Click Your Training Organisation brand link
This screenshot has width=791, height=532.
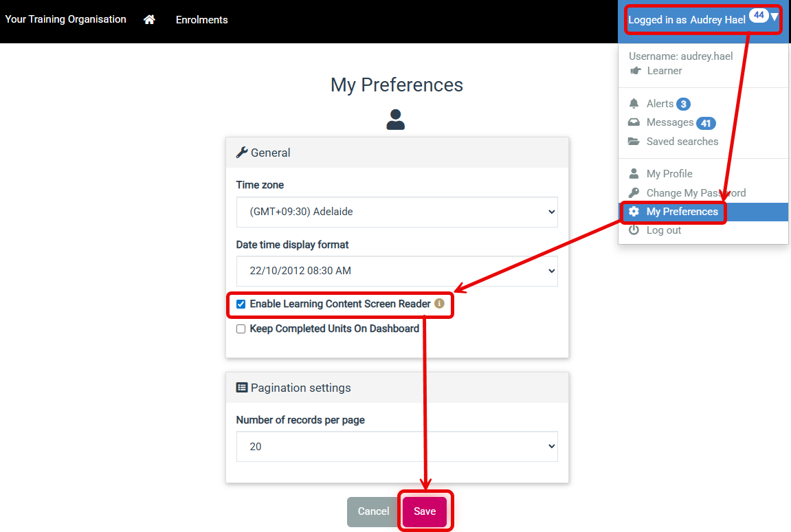(x=66, y=19)
